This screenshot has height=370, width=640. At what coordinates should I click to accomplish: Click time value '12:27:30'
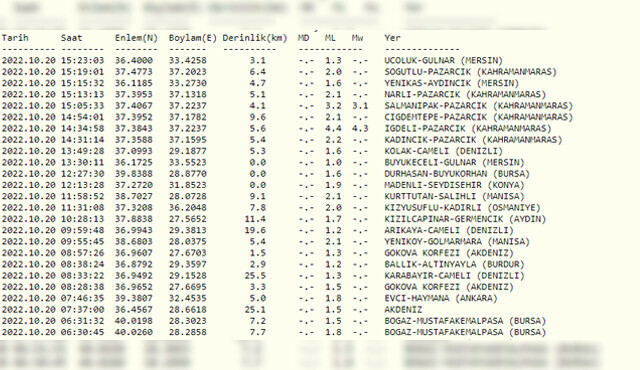point(82,174)
